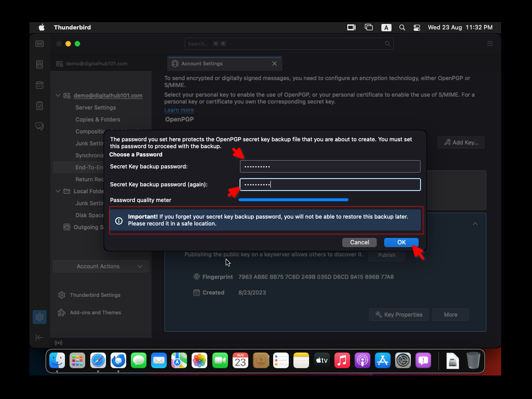Viewport: 532px width, 399px height.
Task: Click the online status indicator icon
Action: [x=58, y=343]
